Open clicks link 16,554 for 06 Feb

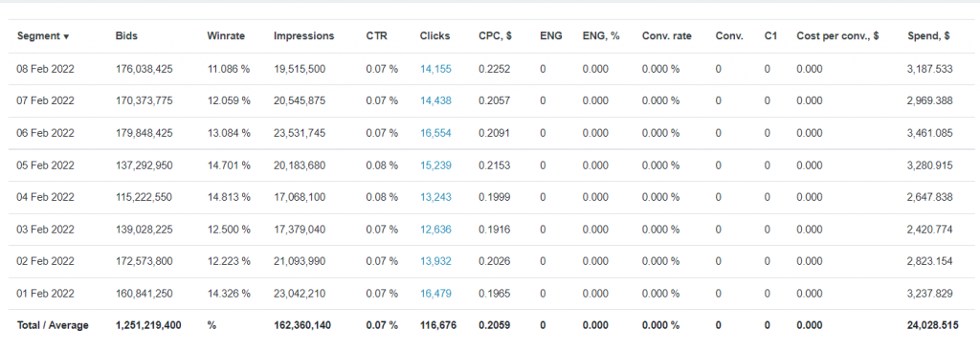coord(435,133)
